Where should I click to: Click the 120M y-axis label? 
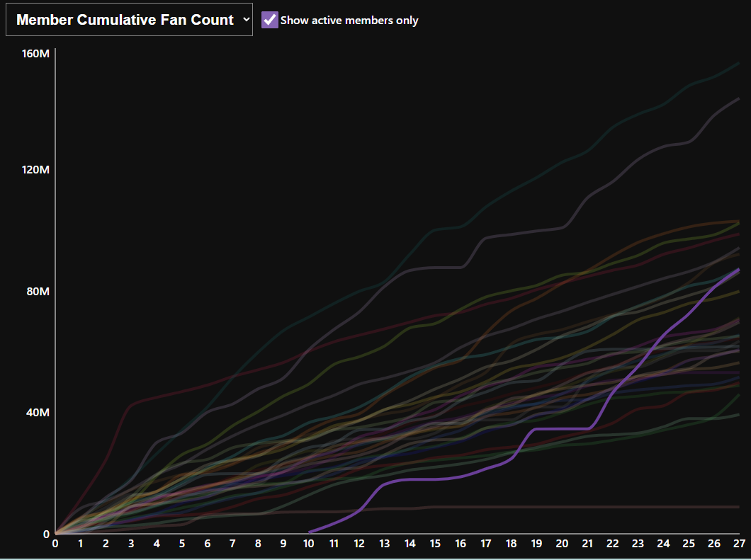point(35,169)
